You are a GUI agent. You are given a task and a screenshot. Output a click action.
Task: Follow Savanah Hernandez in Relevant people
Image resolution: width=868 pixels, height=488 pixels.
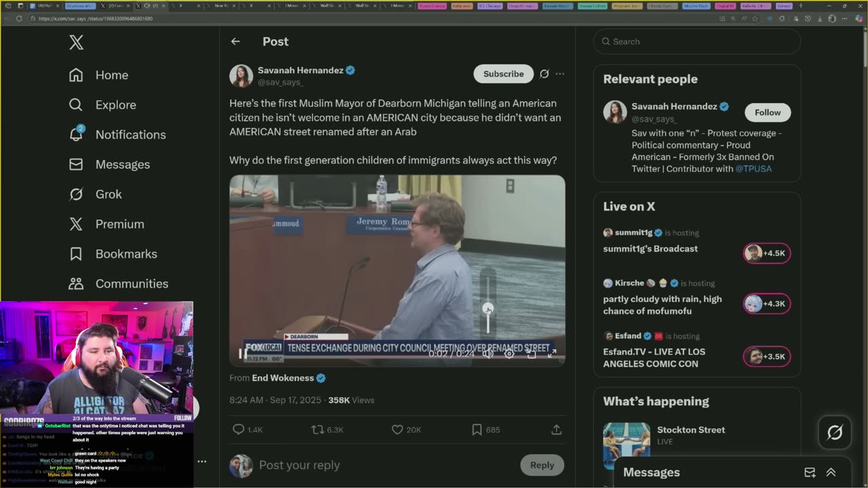[x=768, y=113]
